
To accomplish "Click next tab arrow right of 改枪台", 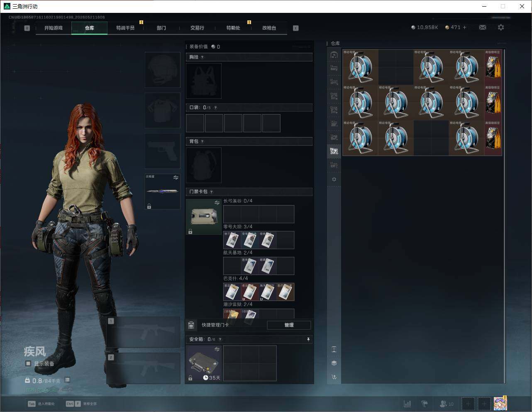I will click(296, 28).
